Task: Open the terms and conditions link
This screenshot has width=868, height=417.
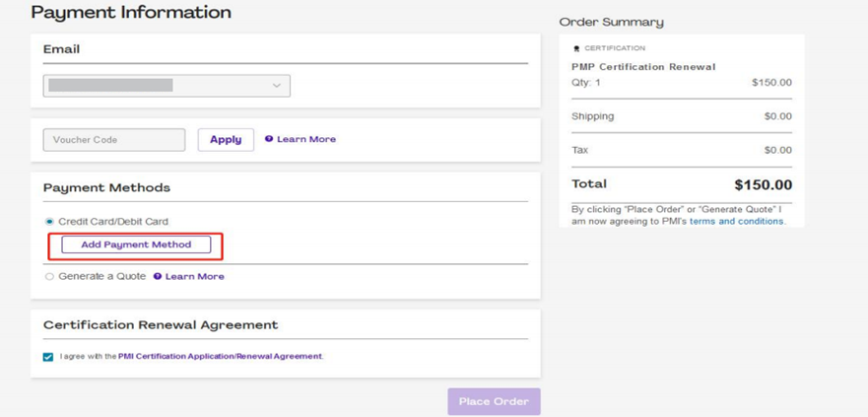Action: coord(736,222)
